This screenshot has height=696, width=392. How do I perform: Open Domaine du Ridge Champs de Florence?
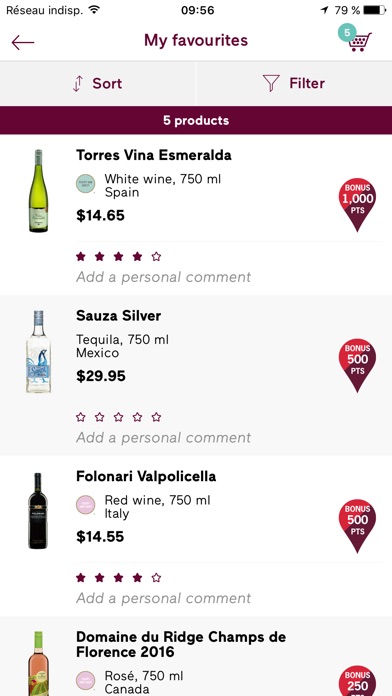pos(181,645)
